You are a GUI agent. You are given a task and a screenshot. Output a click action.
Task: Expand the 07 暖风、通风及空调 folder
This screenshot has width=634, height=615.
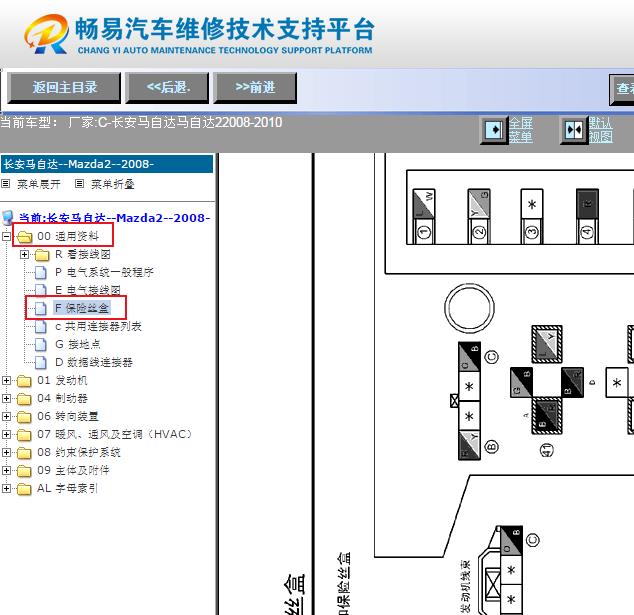coord(6,435)
